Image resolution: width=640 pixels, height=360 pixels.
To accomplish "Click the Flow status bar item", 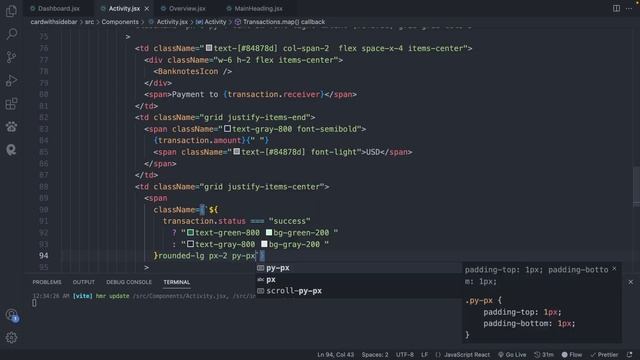I will click(x=572, y=355).
